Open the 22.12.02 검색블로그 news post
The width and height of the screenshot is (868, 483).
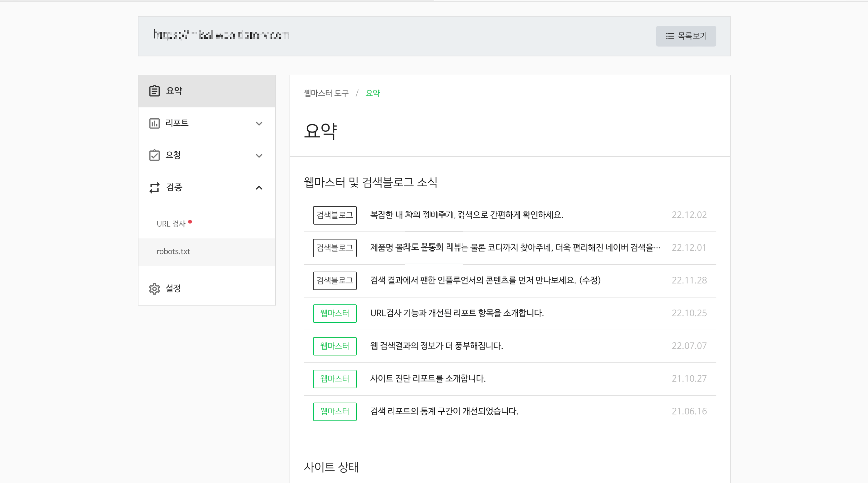[x=466, y=215]
